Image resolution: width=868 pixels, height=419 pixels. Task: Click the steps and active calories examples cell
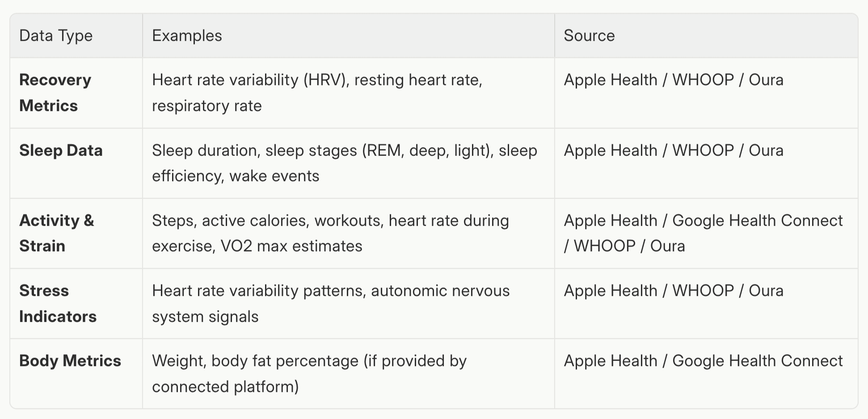[x=330, y=233]
